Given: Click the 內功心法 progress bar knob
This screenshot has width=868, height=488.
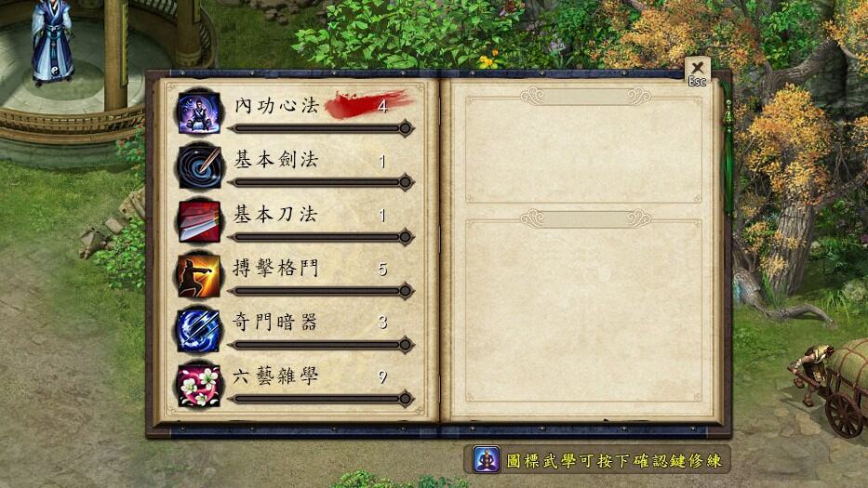Looking at the screenshot, I should (406, 128).
